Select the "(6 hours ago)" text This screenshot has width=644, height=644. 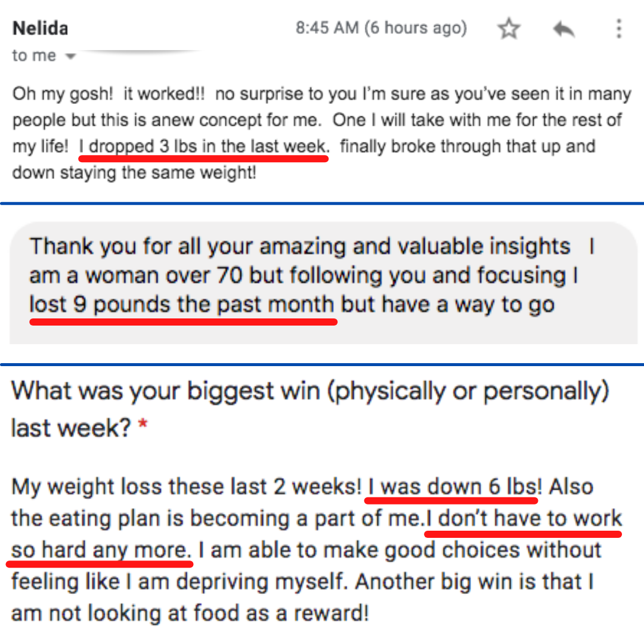pos(416,28)
